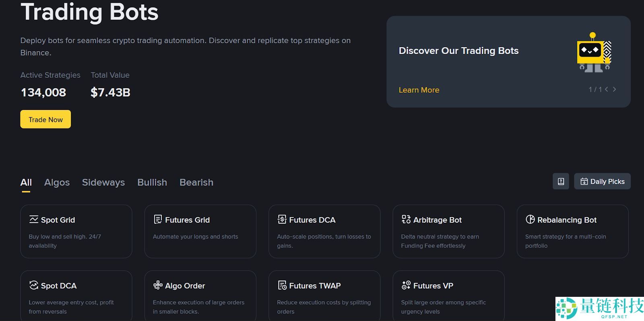This screenshot has height=321, width=644.
Task: Click the Algo Order icon
Action: pyautogui.click(x=158, y=285)
